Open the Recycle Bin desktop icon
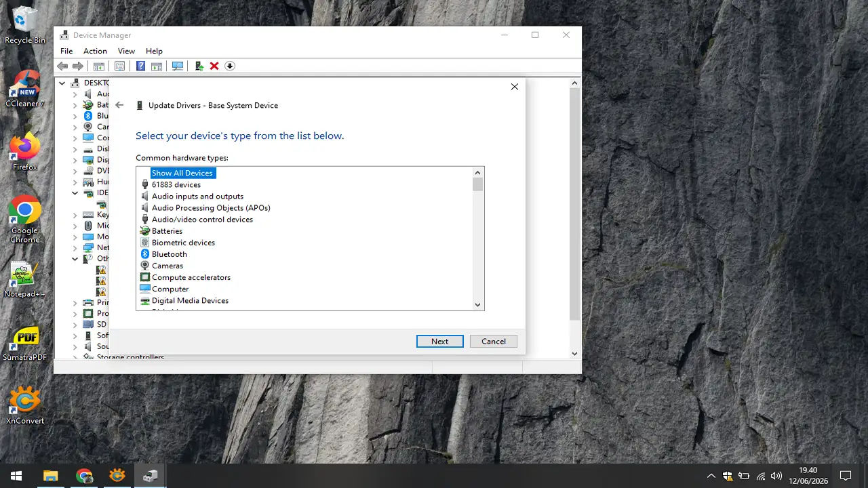Viewport: 868px width, 488px height. (x=25, y=25)
